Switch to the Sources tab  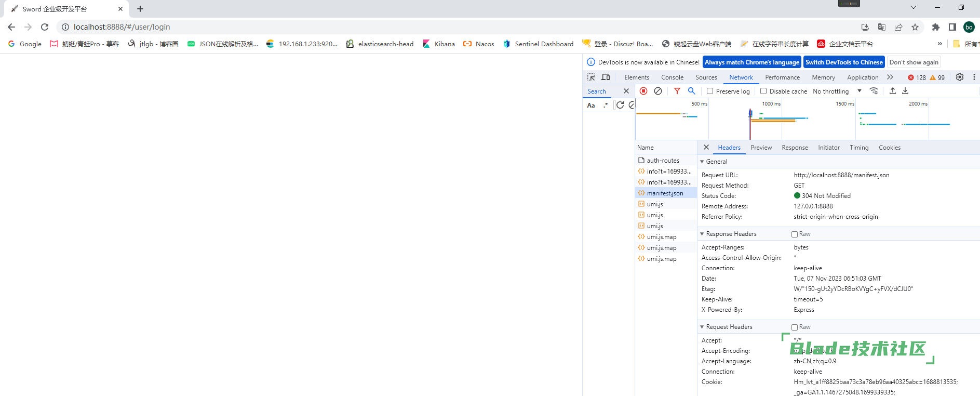pyautogui.click(x=706, y=77)
